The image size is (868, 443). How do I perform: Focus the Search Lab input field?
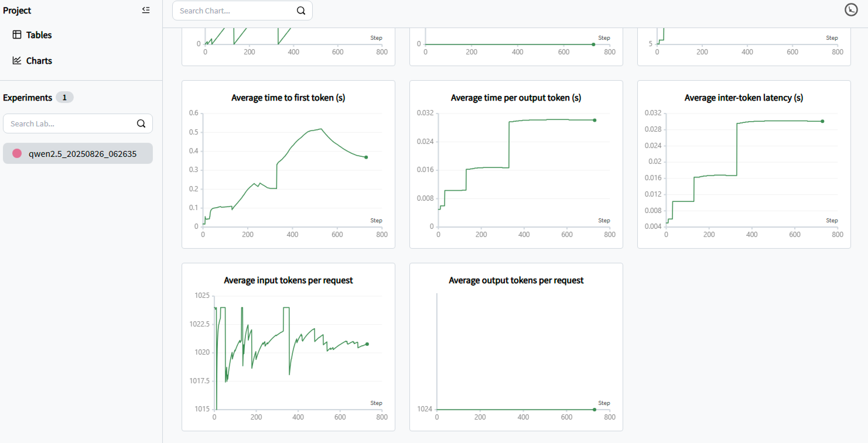71,124
